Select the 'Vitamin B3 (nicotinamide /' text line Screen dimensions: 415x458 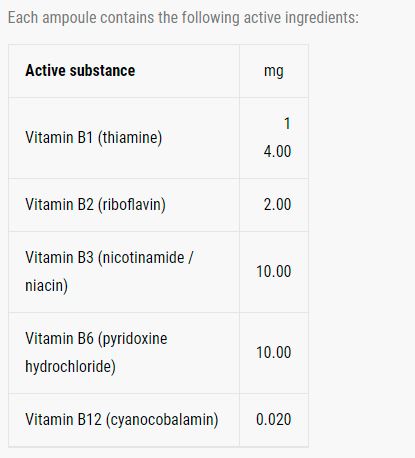point(109,258)
